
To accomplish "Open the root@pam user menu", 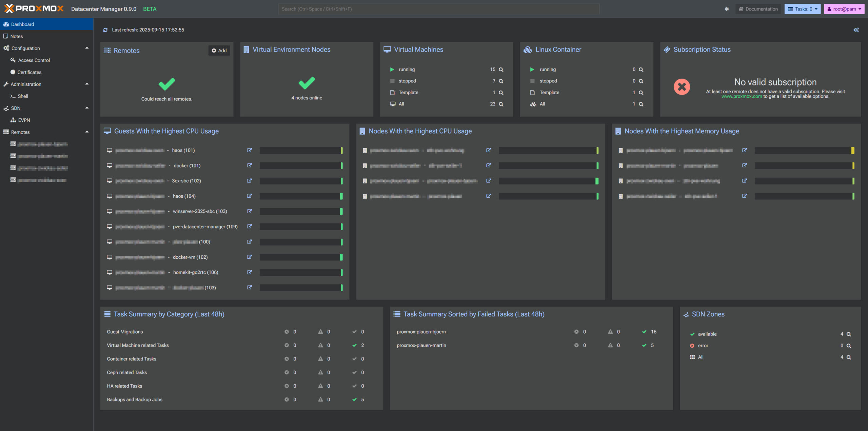I will point(844,9).
